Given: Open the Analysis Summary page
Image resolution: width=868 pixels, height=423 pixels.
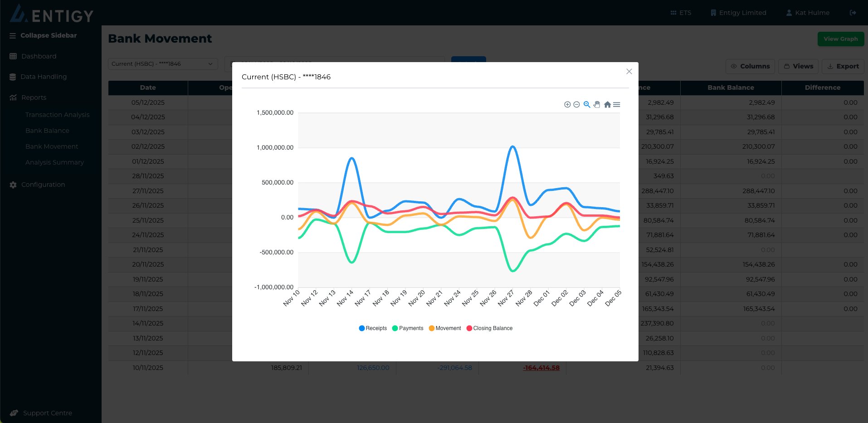Looking at the screenshot, I should click(x=55, y=162).
